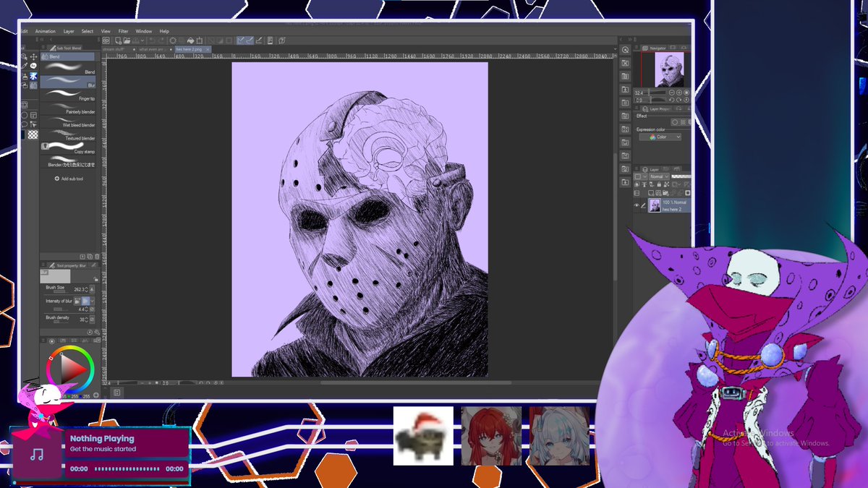The height and width of the screenshot is (488, 868).
Task: Click the Navigator rotate right icon
Action: pos(678,100)
